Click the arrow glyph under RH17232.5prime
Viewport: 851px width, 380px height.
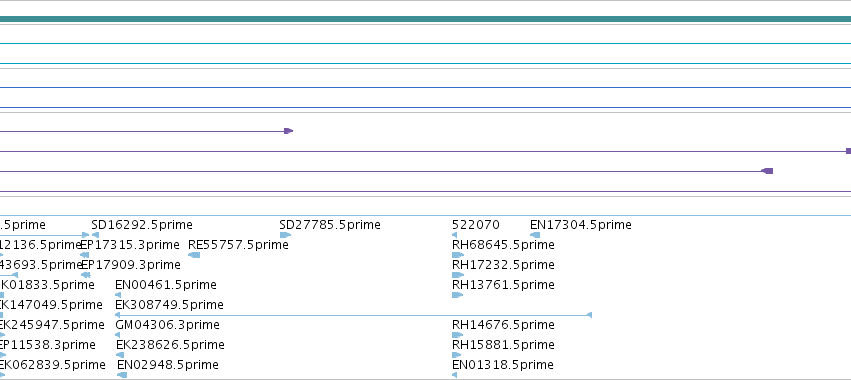458,275
